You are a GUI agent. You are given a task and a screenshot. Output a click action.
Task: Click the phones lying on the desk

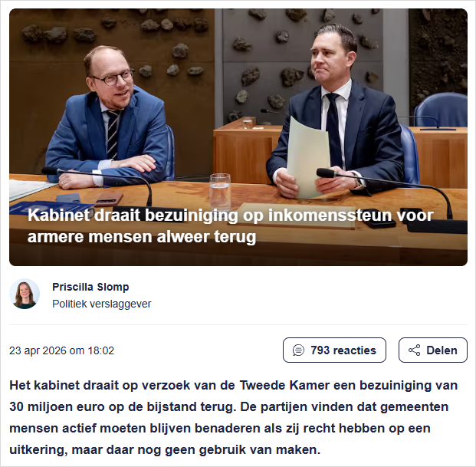click(90, 199)
